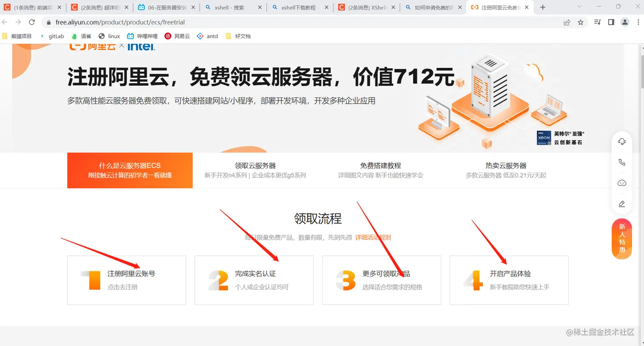Toggle reading mode icon in address bar
644x346 pixels.
tap(597, 22)
